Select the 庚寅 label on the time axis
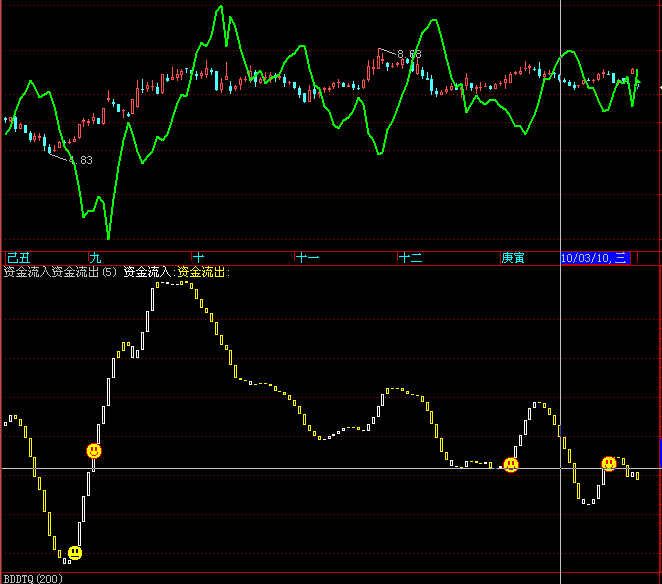The width and height of the screenshot is (662, 584). tap(513, 258)
